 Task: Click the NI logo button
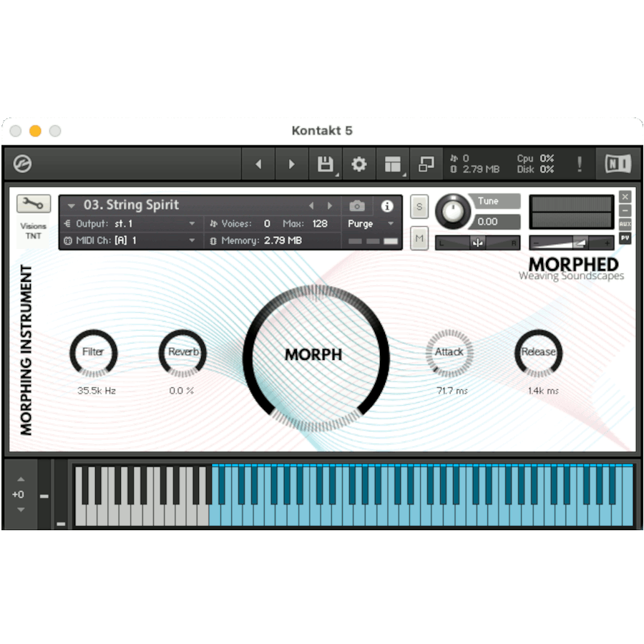point(618,164)
